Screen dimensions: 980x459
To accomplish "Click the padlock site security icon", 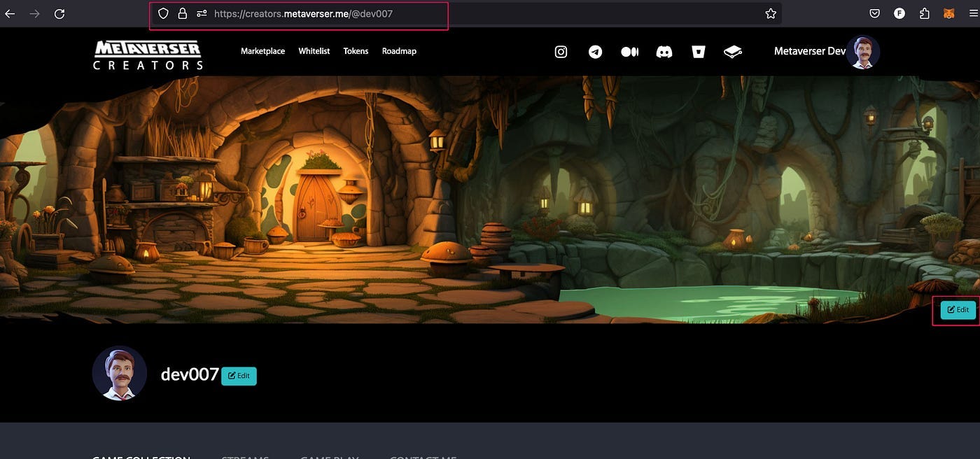I will click(182, 13).
